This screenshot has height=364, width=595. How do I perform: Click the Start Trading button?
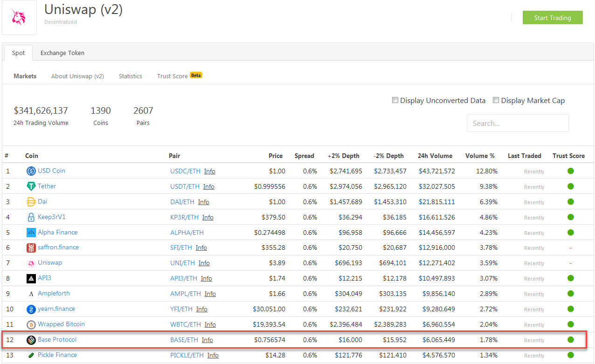(553, 18)
